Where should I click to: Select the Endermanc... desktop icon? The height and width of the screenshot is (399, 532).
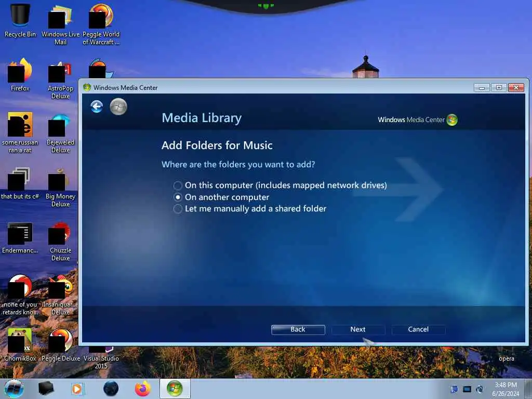coord(20,237)
